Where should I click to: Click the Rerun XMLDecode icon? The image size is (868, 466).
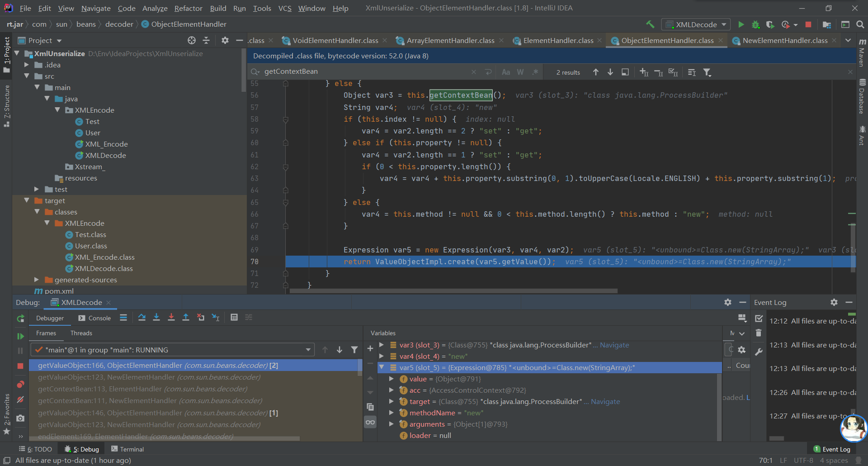coord(20,319)
